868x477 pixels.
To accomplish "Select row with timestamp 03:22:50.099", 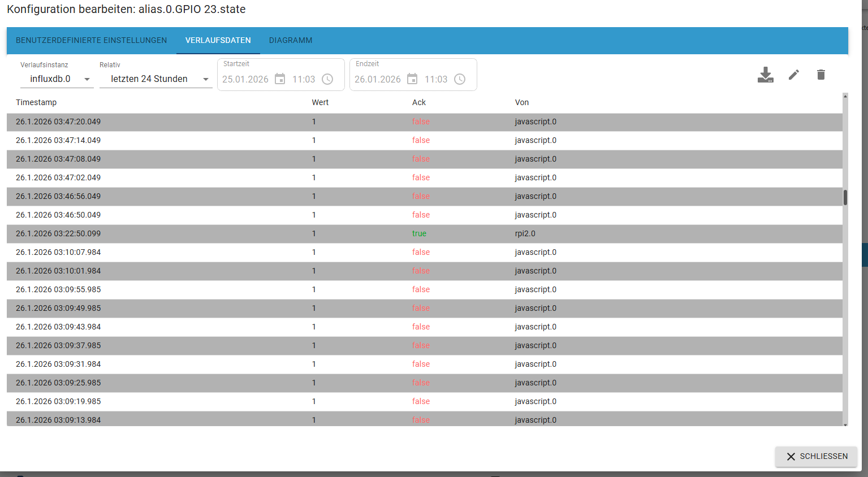I will [x=425, y=233].
